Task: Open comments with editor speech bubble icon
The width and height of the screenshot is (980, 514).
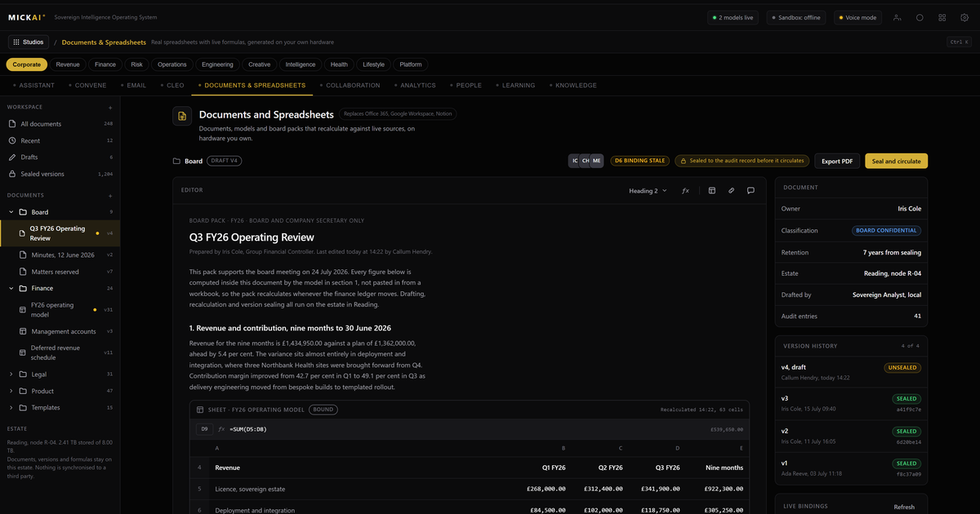Action: (751, 190)
